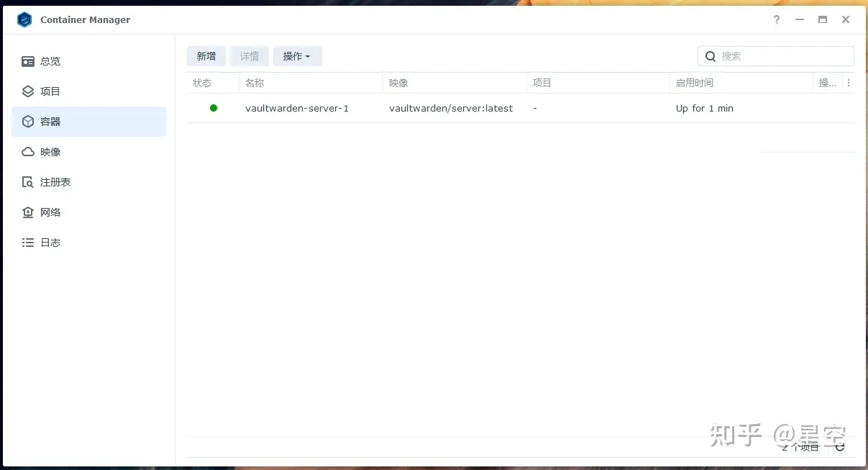The width and height of the screenshot is (868, 470).
Task: Sort by the 名称 name column header
Action: pyautogui.click(x=255, y=83)
